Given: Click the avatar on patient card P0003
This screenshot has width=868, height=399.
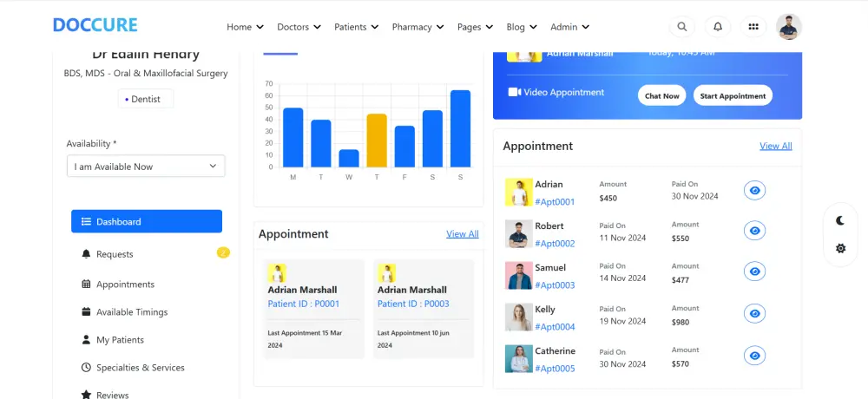Looking at the screenshot, I should [x=386, y=273].
